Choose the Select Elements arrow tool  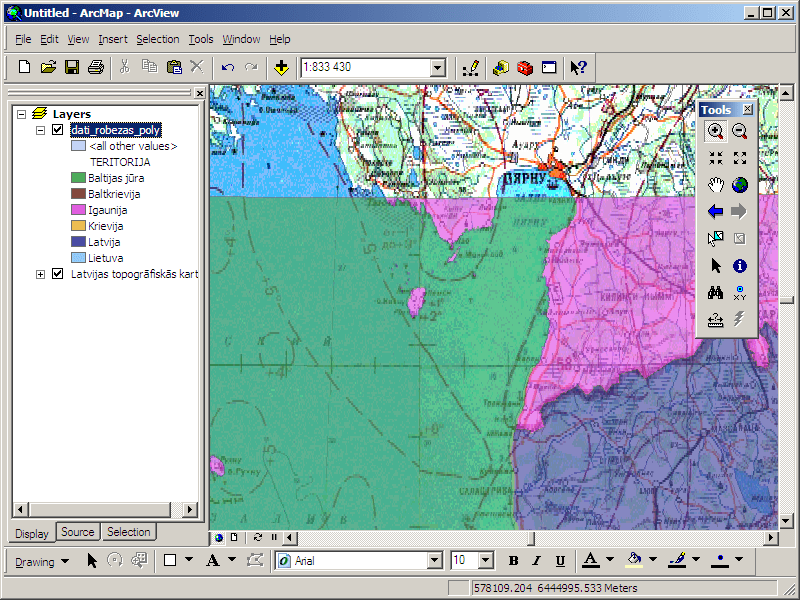pyautogui.click(x=715, y=265)
